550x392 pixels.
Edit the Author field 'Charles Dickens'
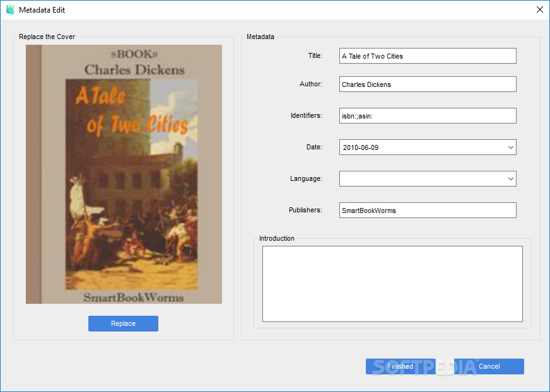tap(428, 84)
